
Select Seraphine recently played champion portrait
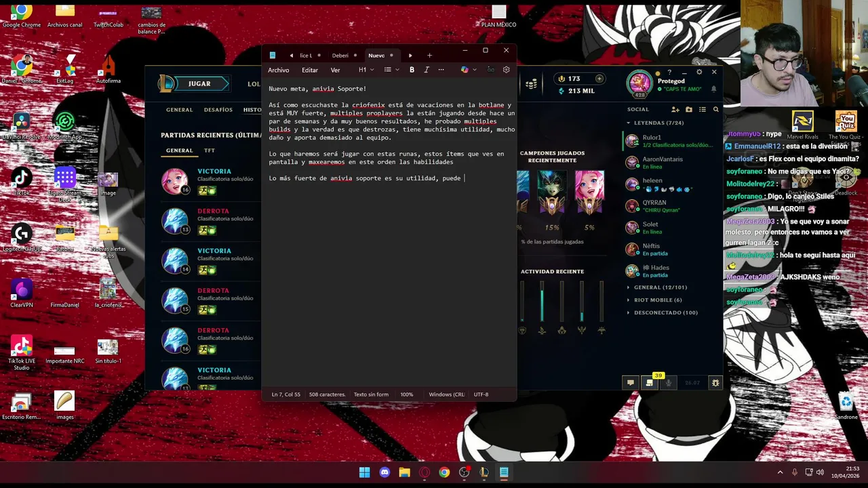[589, 193]
